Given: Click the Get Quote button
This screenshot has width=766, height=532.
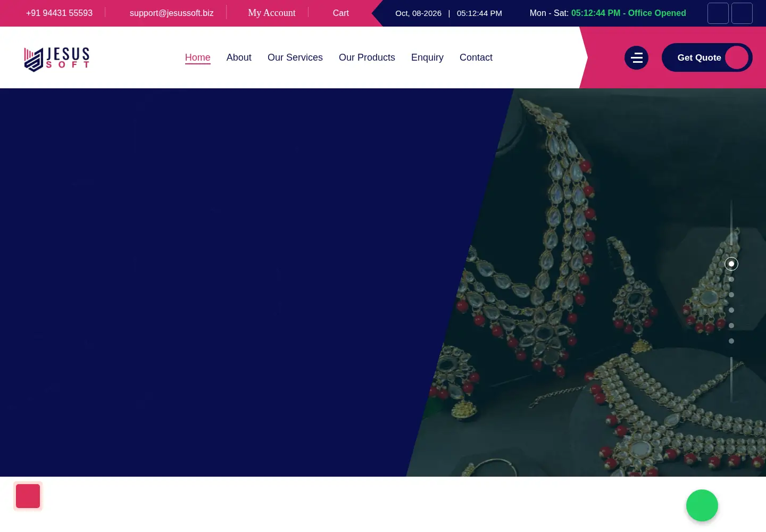Looking at the screenshot, I should click(707, 57).
